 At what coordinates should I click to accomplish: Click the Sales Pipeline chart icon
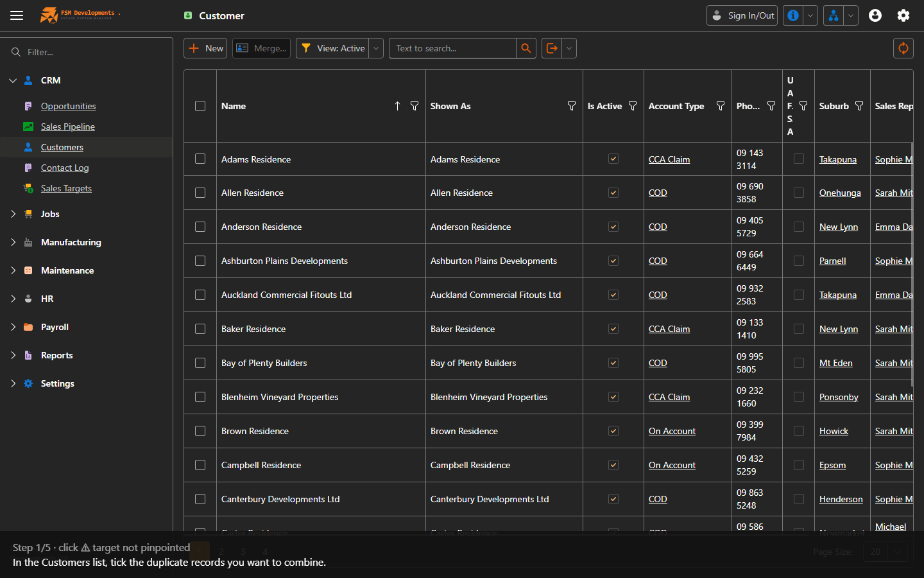[x=28, y=127]
